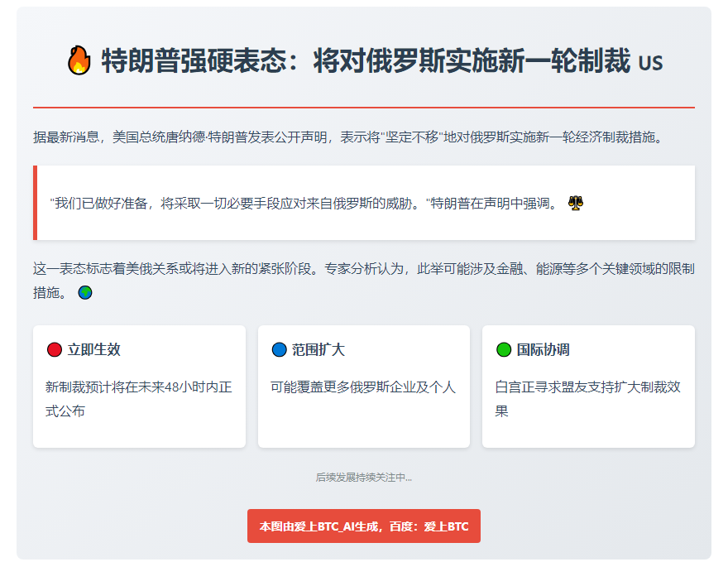
Task: Click the US label after the headline
Action: [x=650, y=63]
